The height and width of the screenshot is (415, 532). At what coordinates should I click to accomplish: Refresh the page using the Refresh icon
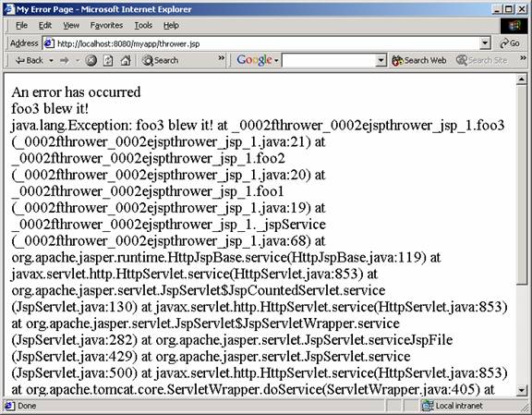point(108,60)
